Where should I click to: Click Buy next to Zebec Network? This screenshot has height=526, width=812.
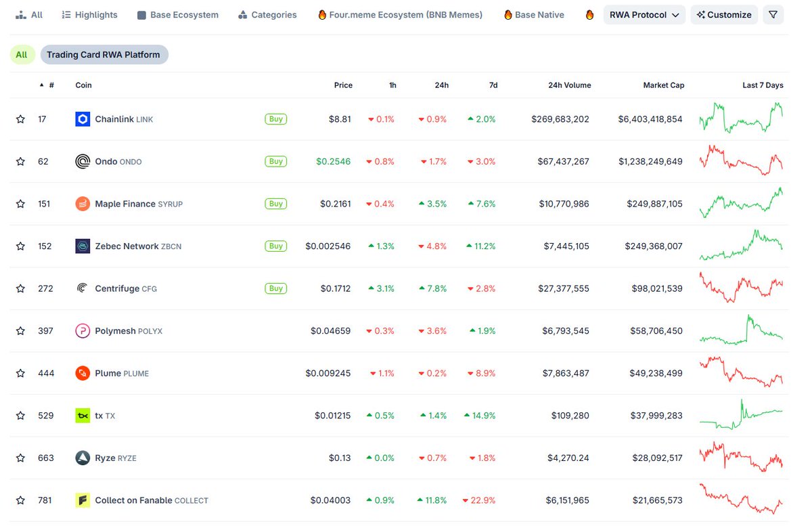click(x=275, y=246)
